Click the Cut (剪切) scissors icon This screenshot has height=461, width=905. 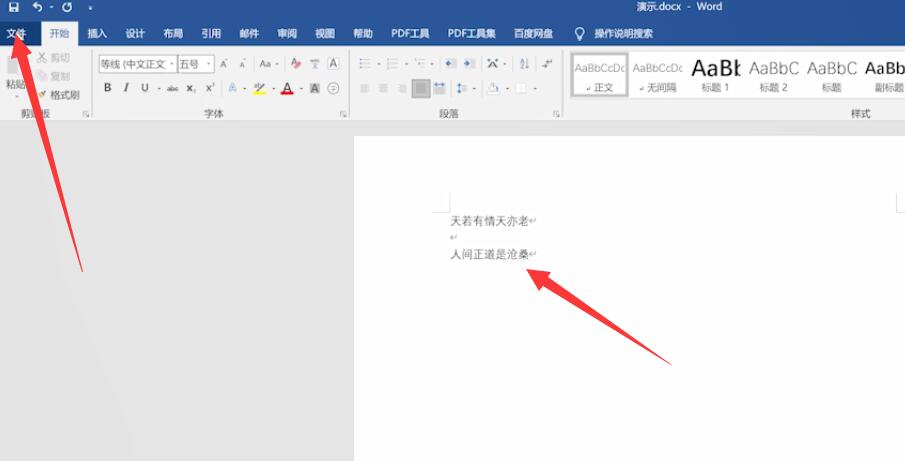click(x=42, y=57)
